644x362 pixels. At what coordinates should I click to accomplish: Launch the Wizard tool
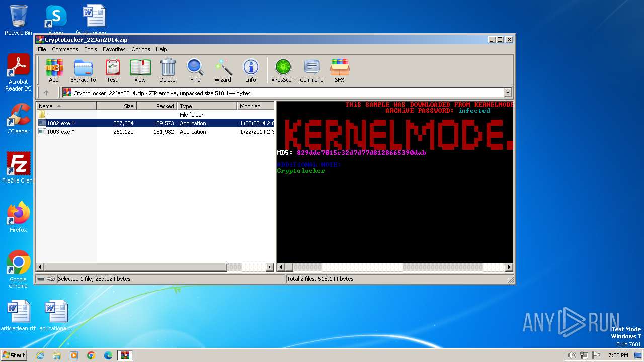[223, 70]
